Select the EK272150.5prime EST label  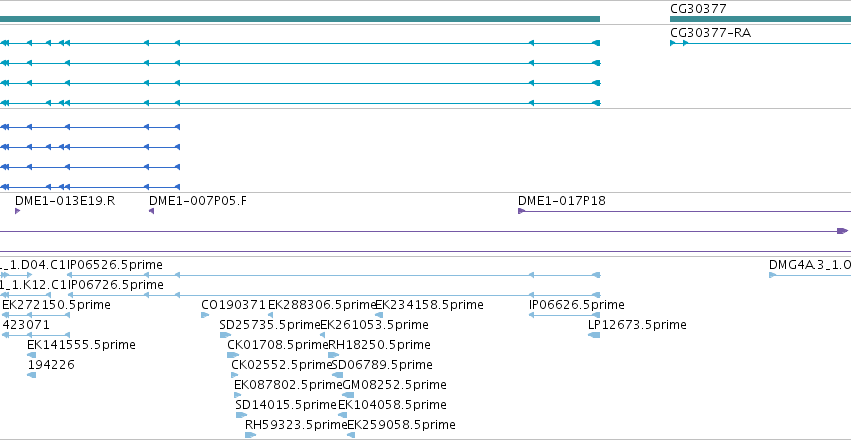56,305
